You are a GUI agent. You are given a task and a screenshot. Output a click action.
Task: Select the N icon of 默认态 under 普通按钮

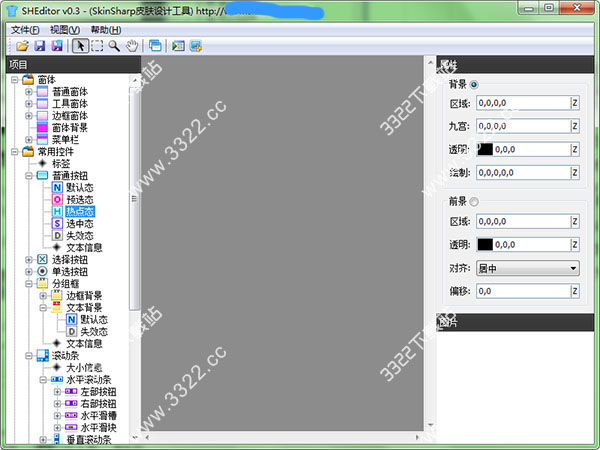pyautogui.click(x=57, y=188)
